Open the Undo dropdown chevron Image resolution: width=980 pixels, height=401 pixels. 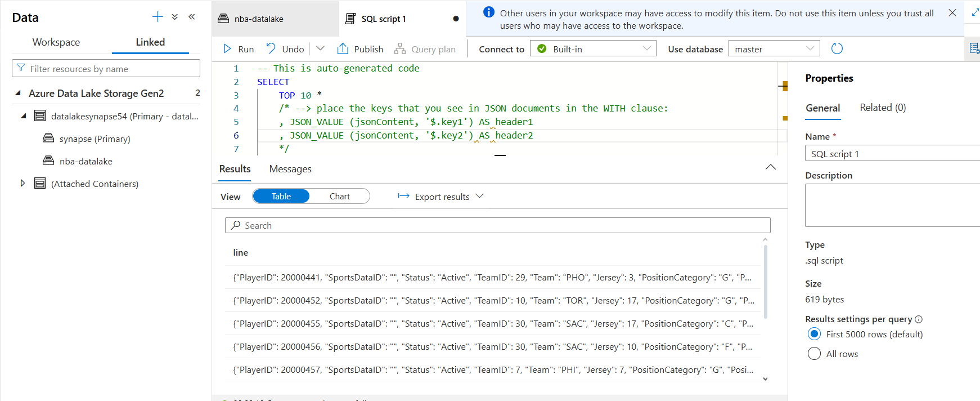tap(321, 48)
